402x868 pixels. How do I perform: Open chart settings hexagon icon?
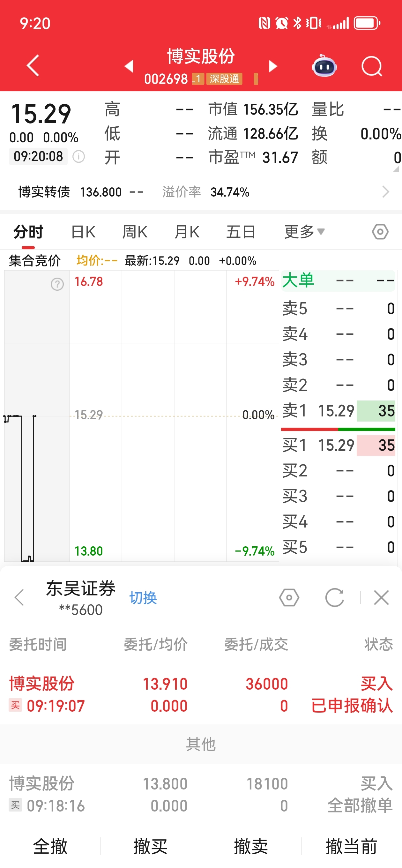(x=380, y=232)
